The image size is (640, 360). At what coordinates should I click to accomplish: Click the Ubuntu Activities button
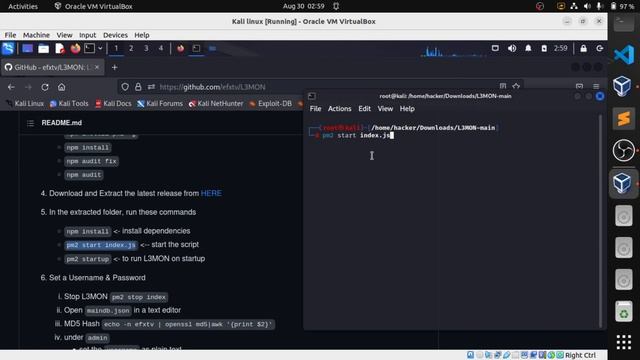point(23,6)
